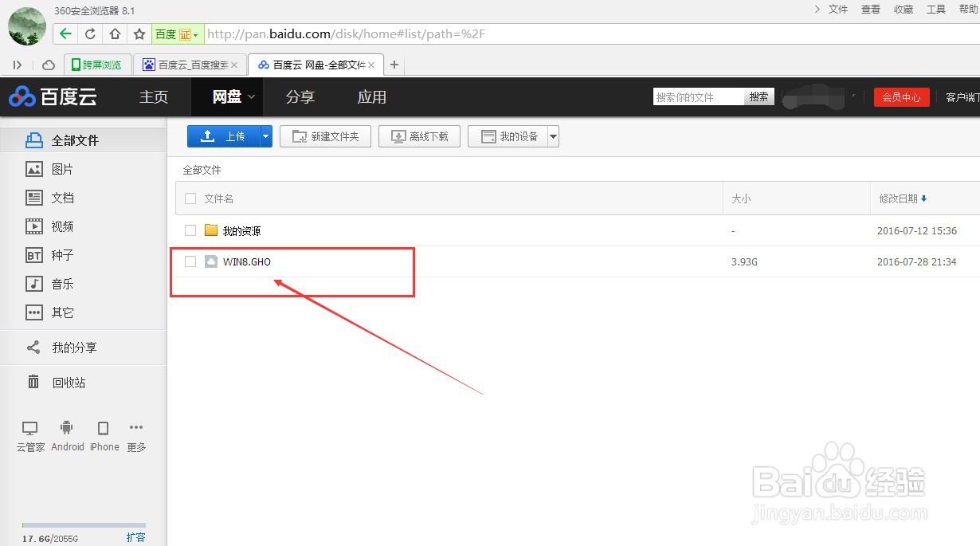Switch to the 百度云_百度搜索 tab
Image resolution: width=980 pixels, height=546 pixels.
pyautogui.click(x=190, y=65)
